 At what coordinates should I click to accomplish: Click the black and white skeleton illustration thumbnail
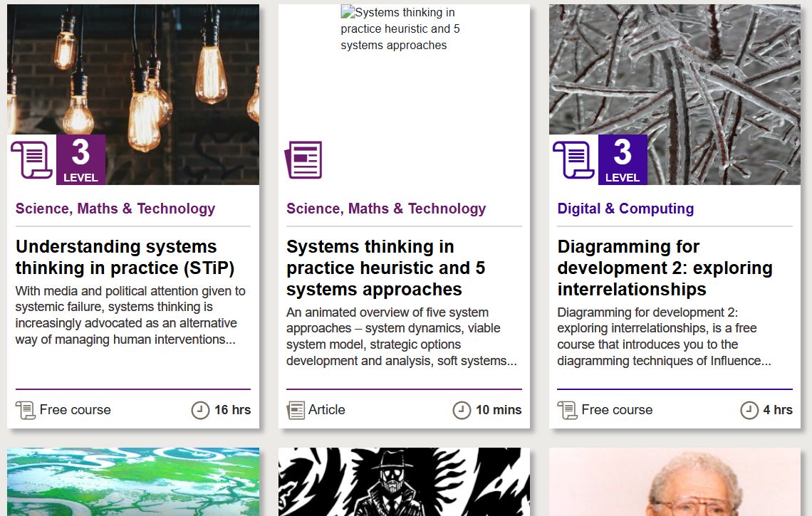tap(404, 482)
